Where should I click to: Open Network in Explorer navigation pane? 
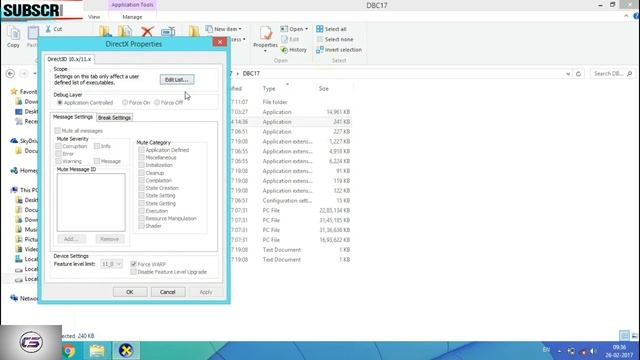[24, 298]
